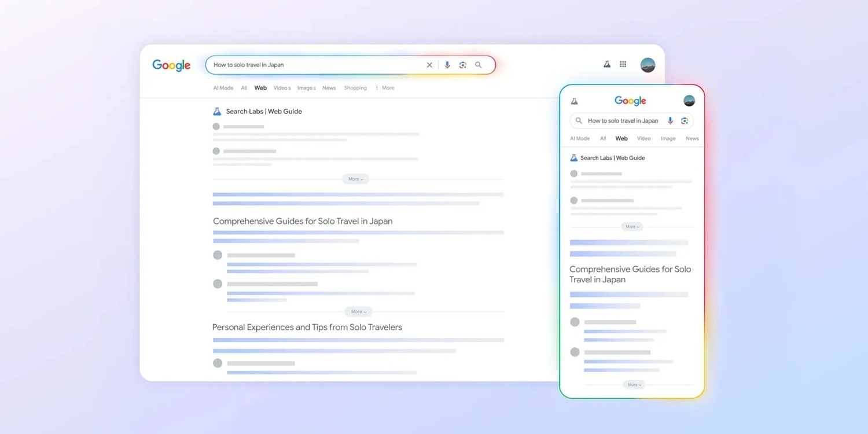Click Search Labs | Web Guide on desktop
868x434 pixels.
coord(264,111)
